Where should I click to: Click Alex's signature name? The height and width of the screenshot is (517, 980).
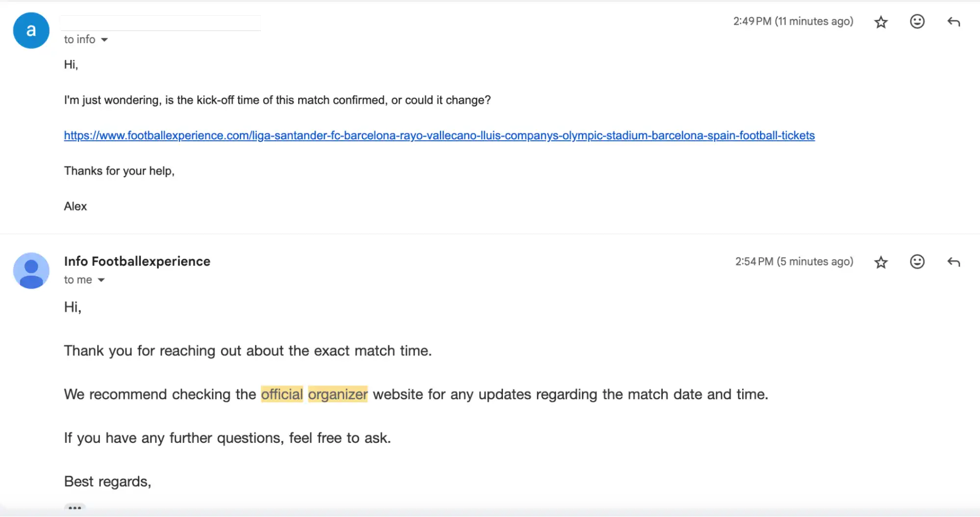[75, 206]
